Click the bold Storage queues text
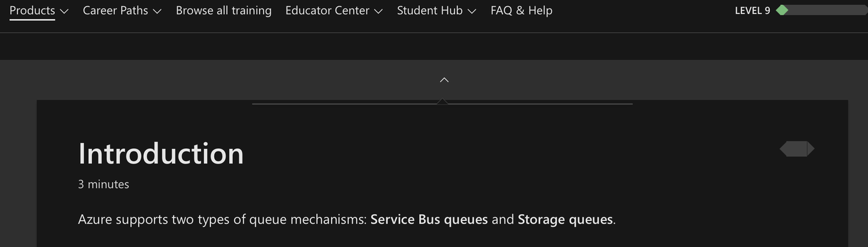Image resolution: width=868 pixels, height=247 pixels. pyautogui.click(x=565, y=219)
